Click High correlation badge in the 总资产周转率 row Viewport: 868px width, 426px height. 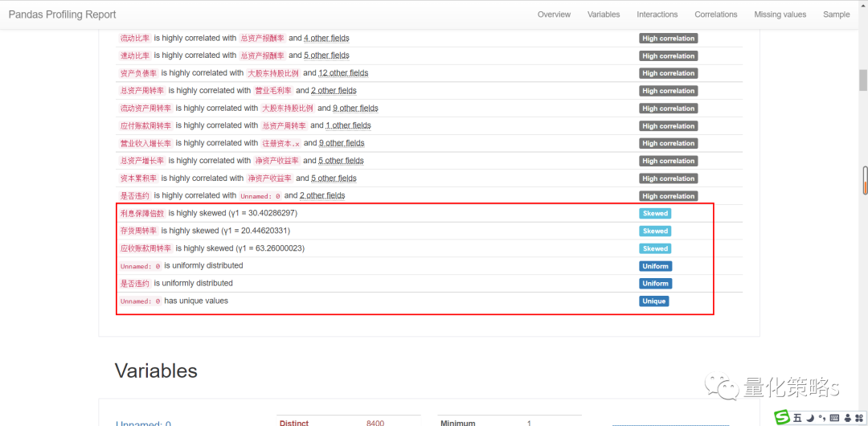point(668,91)
